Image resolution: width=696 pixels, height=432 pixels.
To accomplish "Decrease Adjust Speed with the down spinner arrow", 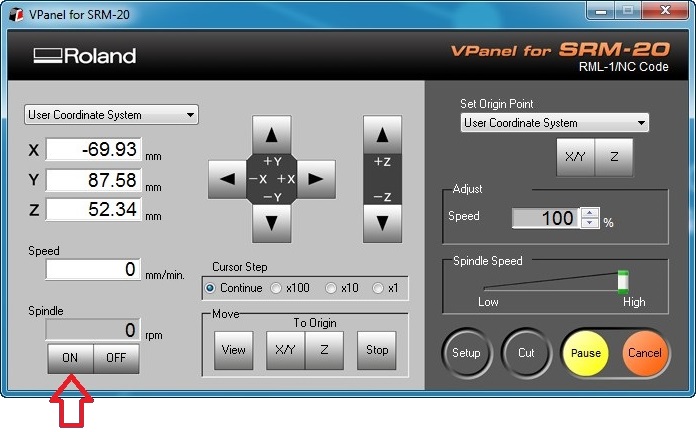I will 589,223.
